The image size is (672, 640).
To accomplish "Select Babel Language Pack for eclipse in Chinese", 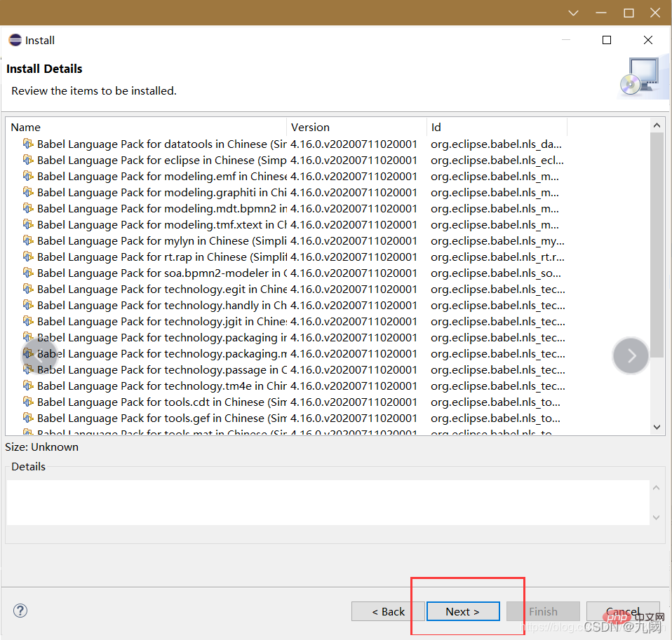I will [161, 161].
